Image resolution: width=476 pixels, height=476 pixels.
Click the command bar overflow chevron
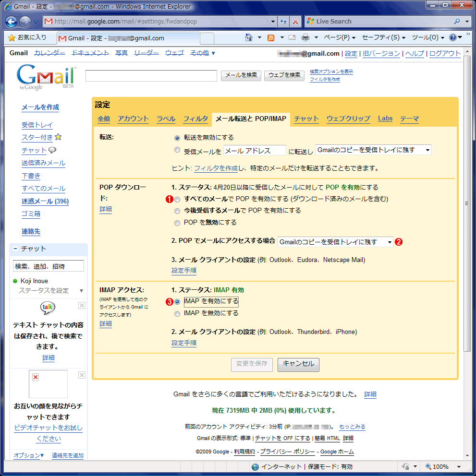[468, 34]
